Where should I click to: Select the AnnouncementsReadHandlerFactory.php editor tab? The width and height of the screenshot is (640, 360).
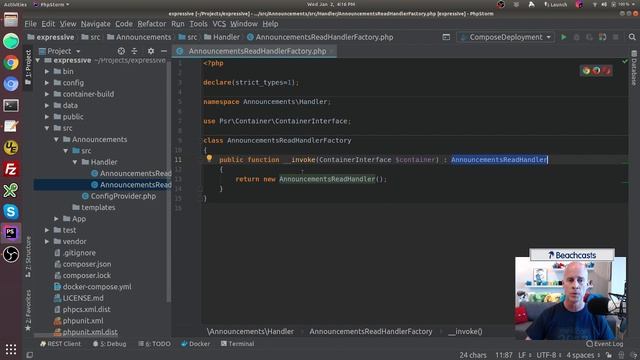tap(254, 51)
